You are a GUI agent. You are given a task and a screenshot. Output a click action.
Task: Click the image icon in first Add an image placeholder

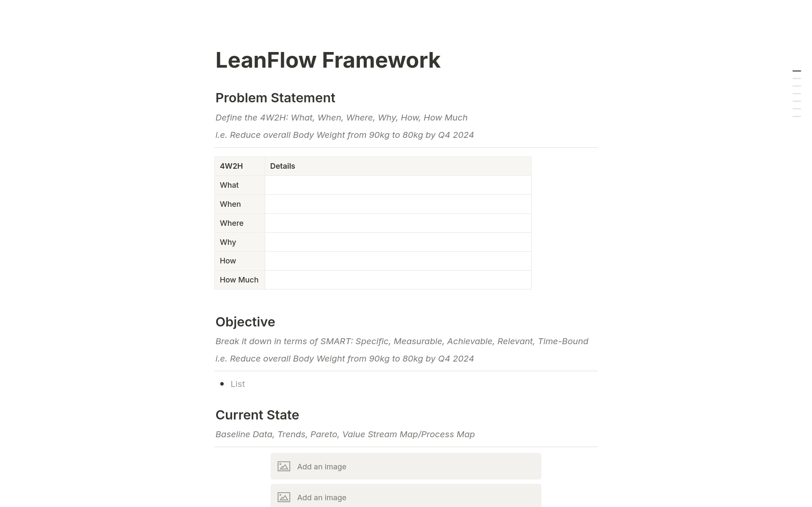[284, 466]
